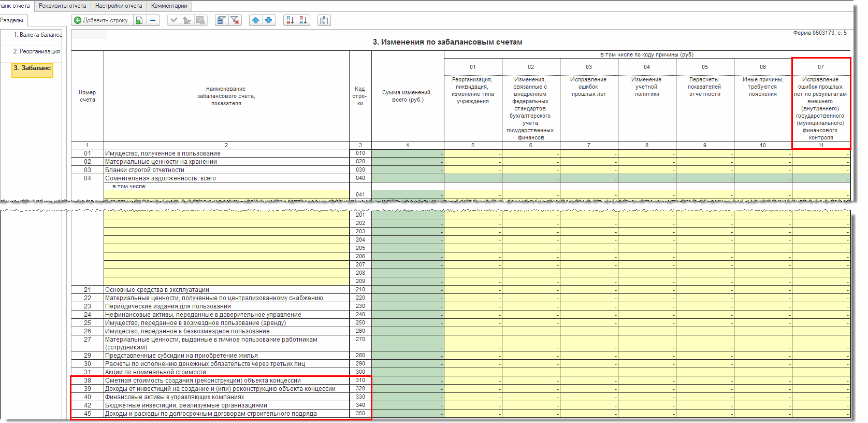The width and height of the screenshot is (868, 423).
Task: Click the set filter funnel icon
Action: [222, 20]
